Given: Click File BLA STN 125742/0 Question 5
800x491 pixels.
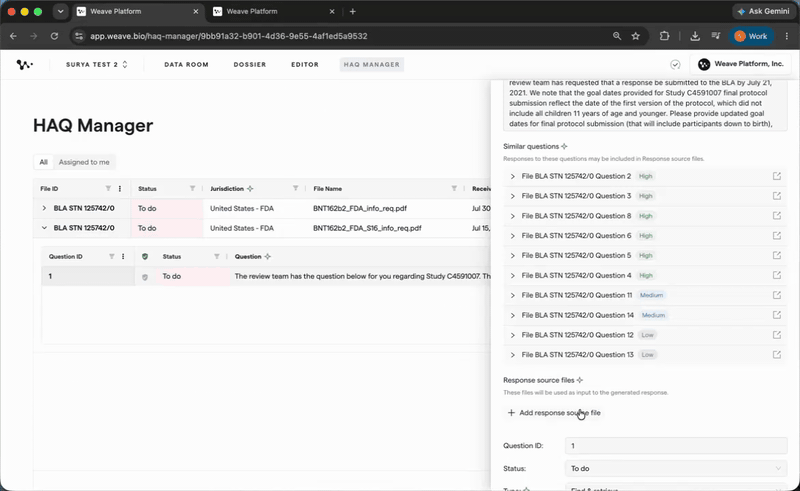Looking at the screenshot, I should pos(576,255).
